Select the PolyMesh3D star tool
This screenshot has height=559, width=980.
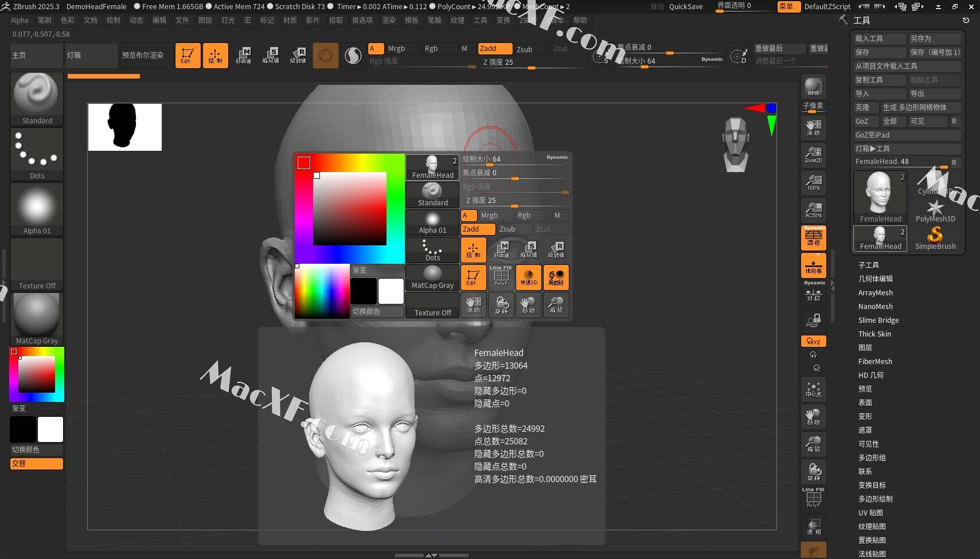[x=935, y=210]
